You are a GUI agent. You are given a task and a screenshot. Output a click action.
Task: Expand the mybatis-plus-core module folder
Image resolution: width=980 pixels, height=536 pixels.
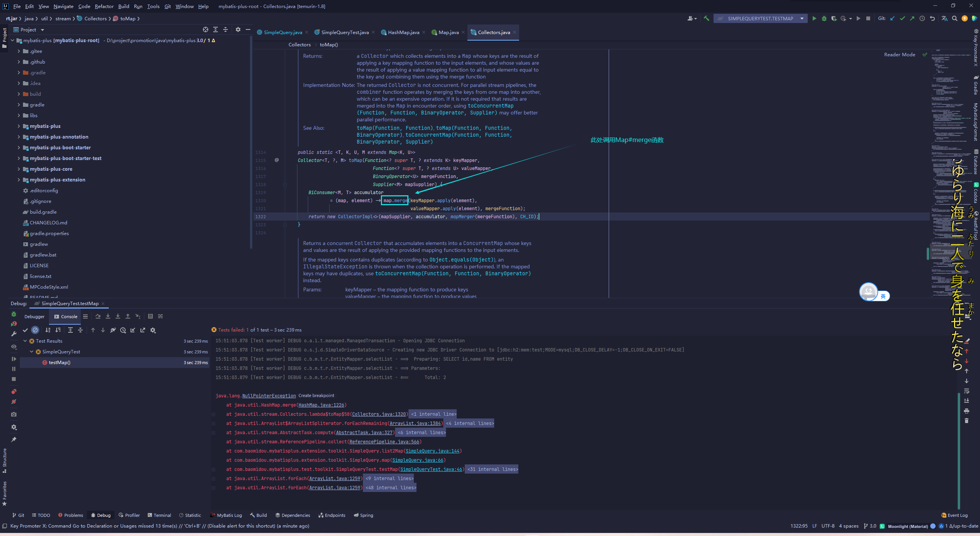[x=19, y=169]
